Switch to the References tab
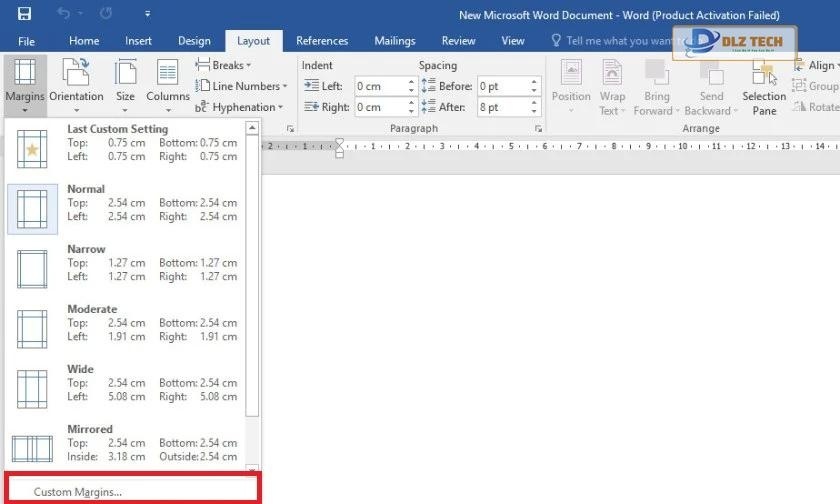This screenshot has height=504, width=840. [322, 41]
